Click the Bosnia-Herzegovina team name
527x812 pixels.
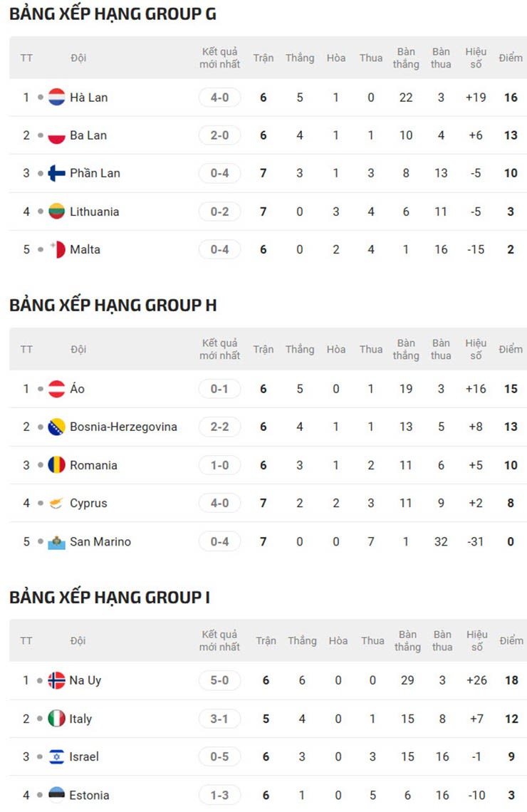pos(123,427)
